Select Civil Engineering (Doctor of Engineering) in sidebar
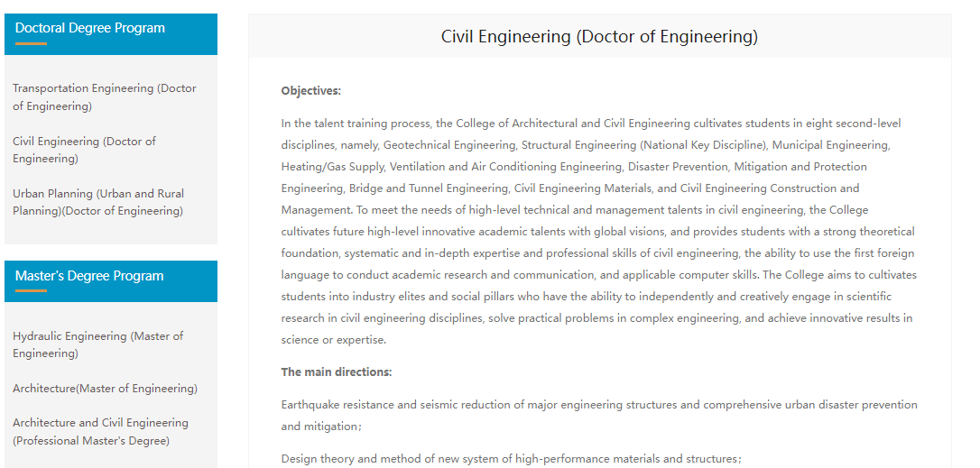The width and height of the screenshot is (980, 468). (x=84, y=150)
